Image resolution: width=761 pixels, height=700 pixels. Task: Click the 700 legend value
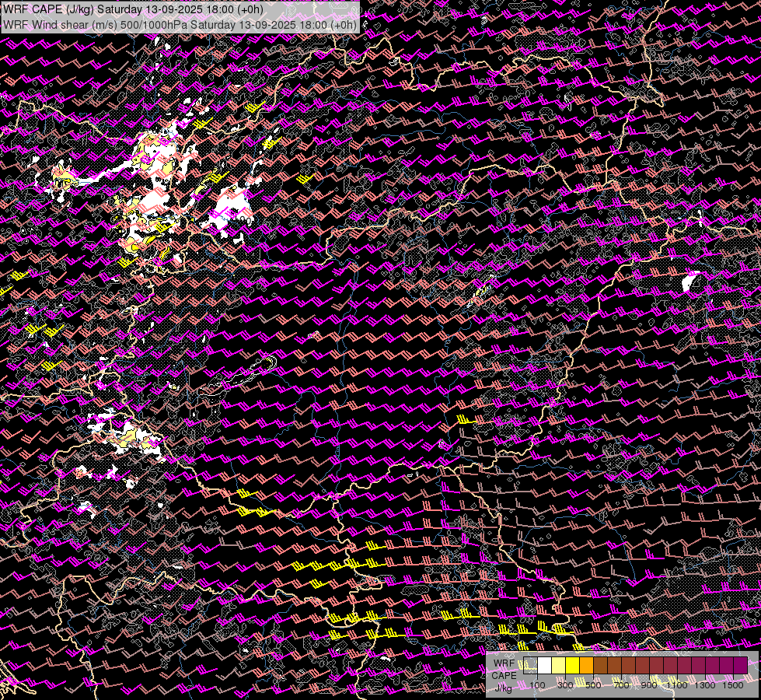coord(621,685)
